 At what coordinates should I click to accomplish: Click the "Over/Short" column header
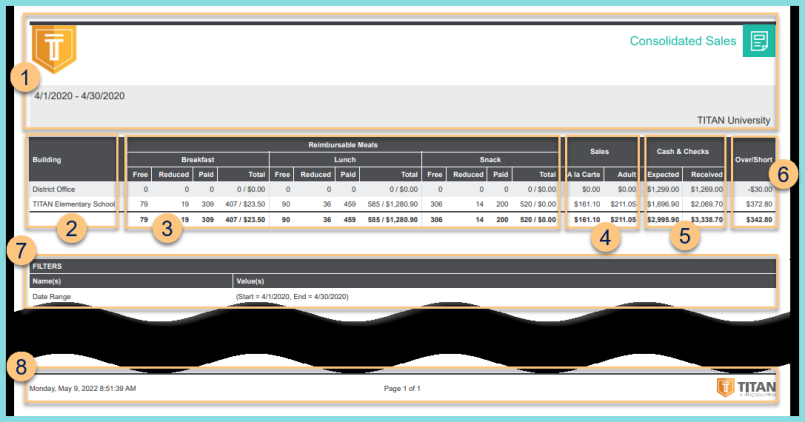point(754,160)
